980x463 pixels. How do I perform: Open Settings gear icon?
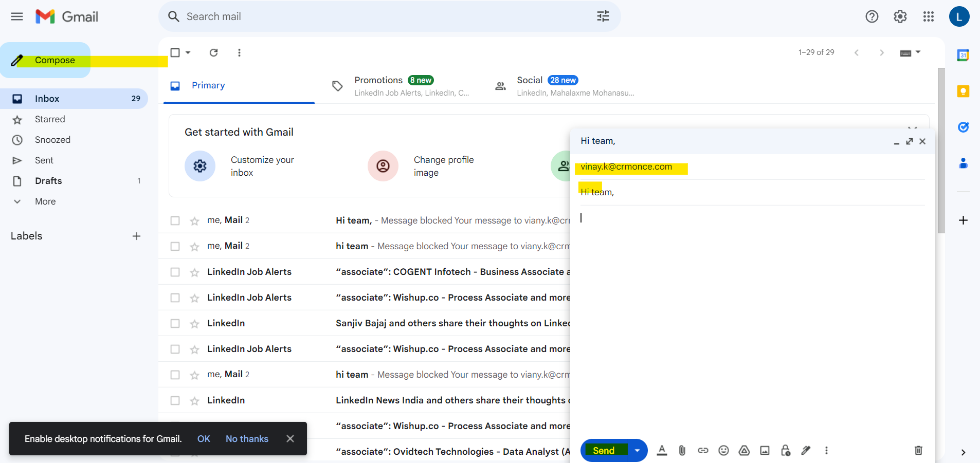(x=900, y=16)
